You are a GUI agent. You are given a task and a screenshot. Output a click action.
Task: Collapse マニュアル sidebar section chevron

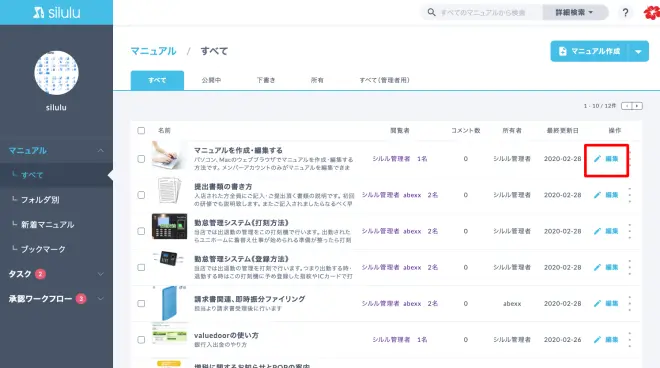pos(101,151)
